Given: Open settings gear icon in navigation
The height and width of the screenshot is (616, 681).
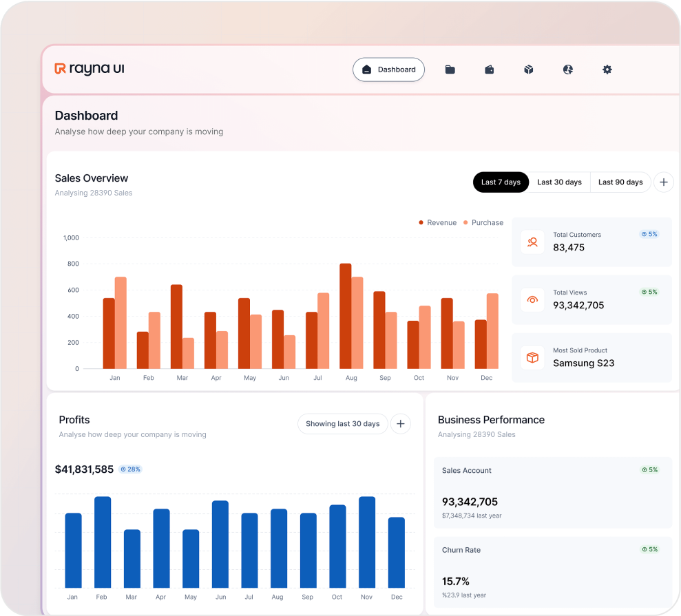Looking at the screenshot, I should click(x=607, y=70).
